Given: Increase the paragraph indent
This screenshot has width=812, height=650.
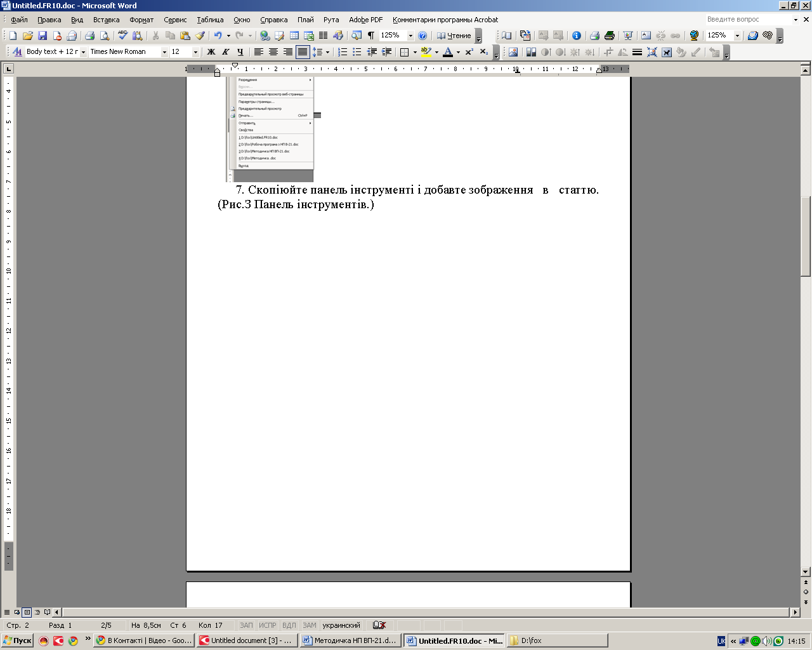Looking at the screenshot, I should coord(386,52).
